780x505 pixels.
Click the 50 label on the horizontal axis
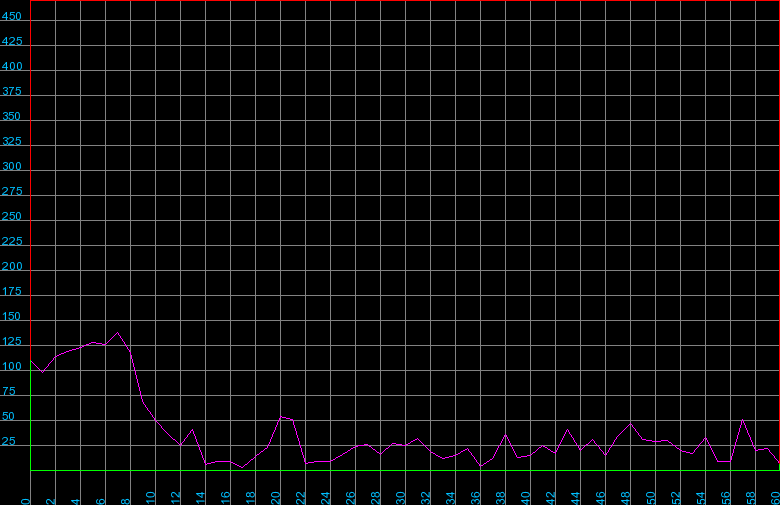651,498
